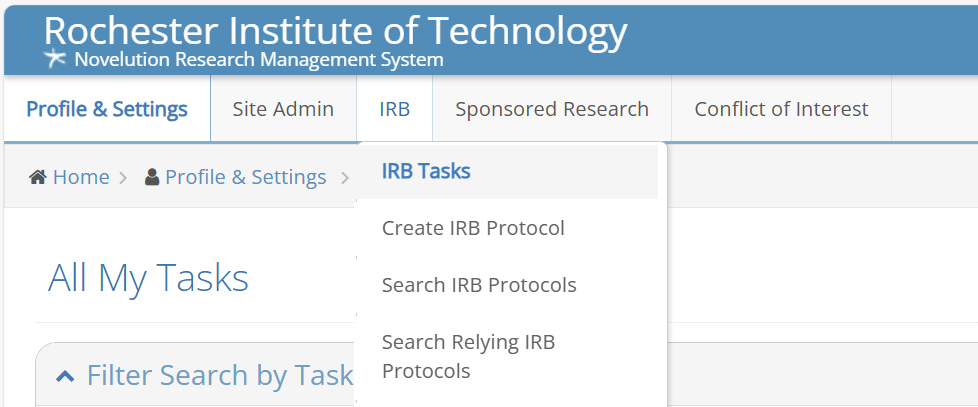Switch to the Site Admin tab

[x=283, y=109]
